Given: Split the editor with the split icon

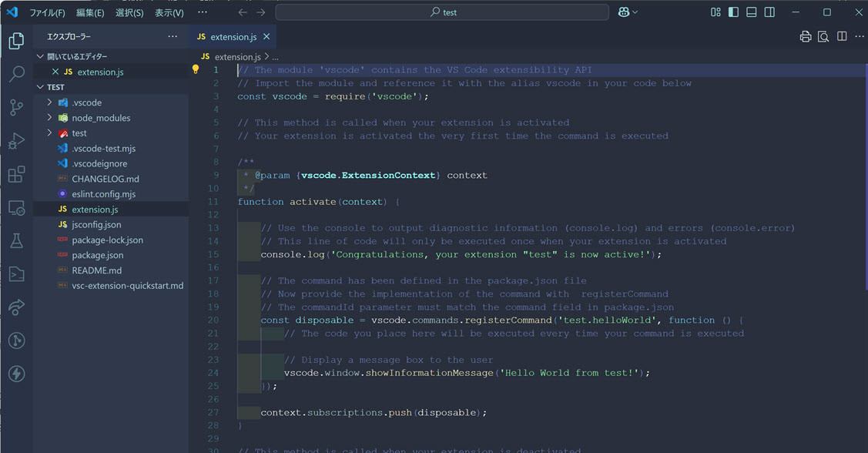Looking at the screenshot, I should (x=840, y=35).
